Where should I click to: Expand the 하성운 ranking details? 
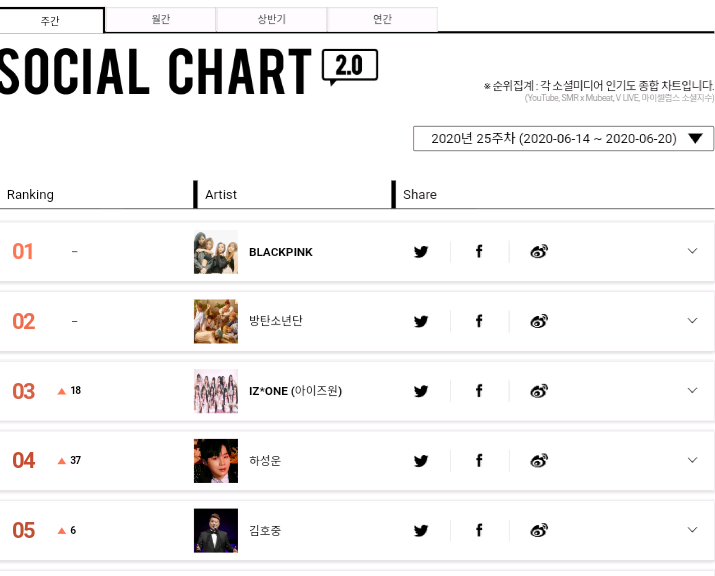(x=692, y=460)
